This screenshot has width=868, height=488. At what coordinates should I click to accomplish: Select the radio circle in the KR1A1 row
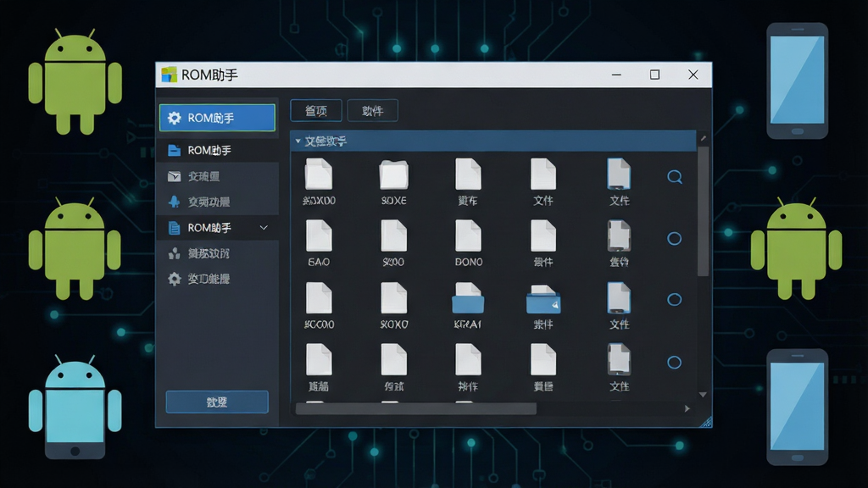pyautogui.click(x=674, y=299)
